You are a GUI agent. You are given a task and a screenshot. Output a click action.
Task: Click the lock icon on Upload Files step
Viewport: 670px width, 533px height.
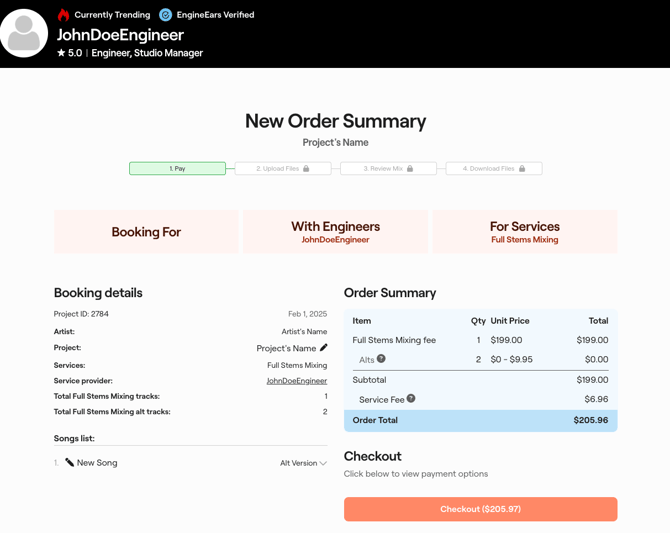pos(306,169)
